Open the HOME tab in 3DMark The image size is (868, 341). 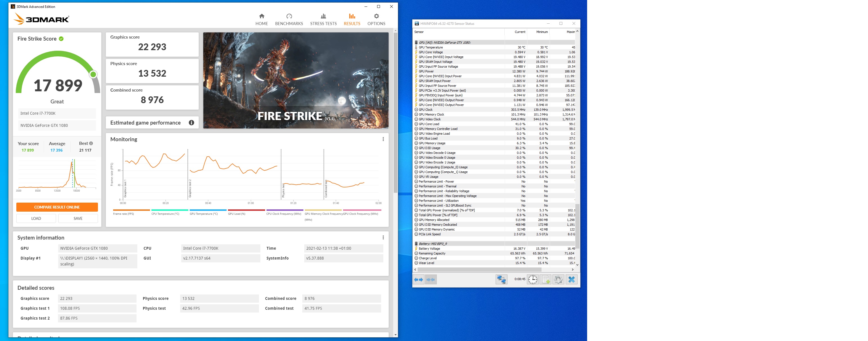(x=261, y=19)
